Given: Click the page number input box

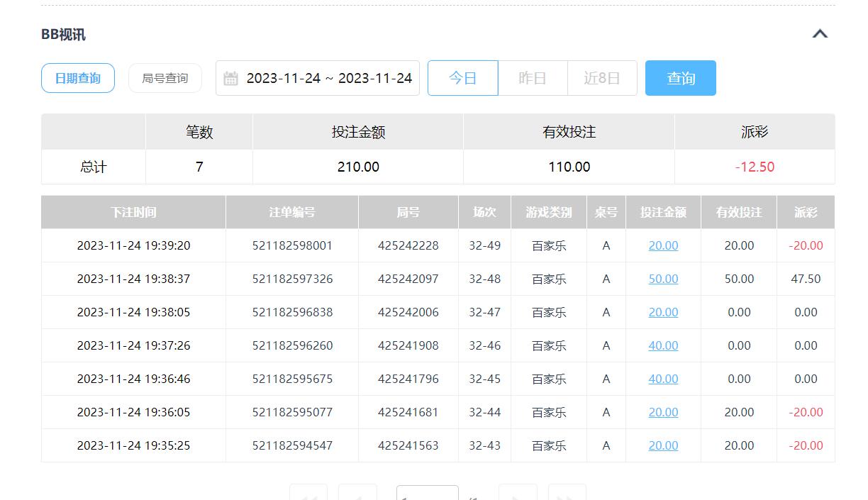Looking at the screenshot, I should pyautogui.click(x=427, y=494).
